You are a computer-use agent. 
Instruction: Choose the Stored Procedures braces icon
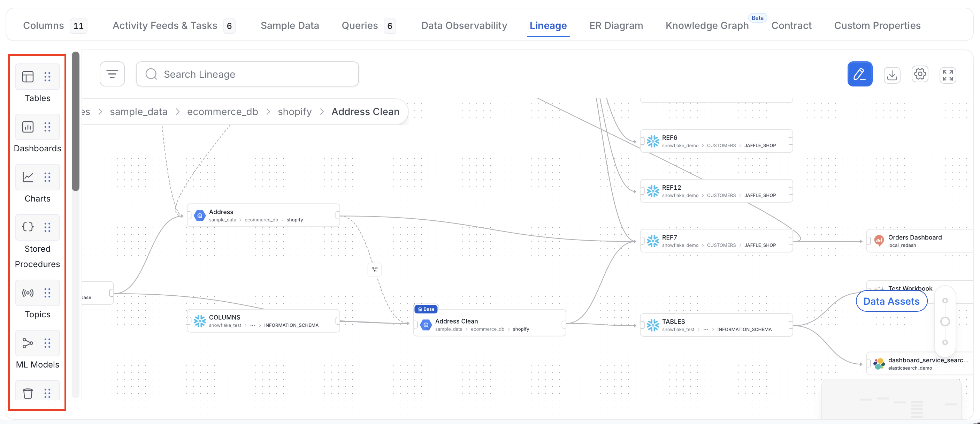coord(28,227)
